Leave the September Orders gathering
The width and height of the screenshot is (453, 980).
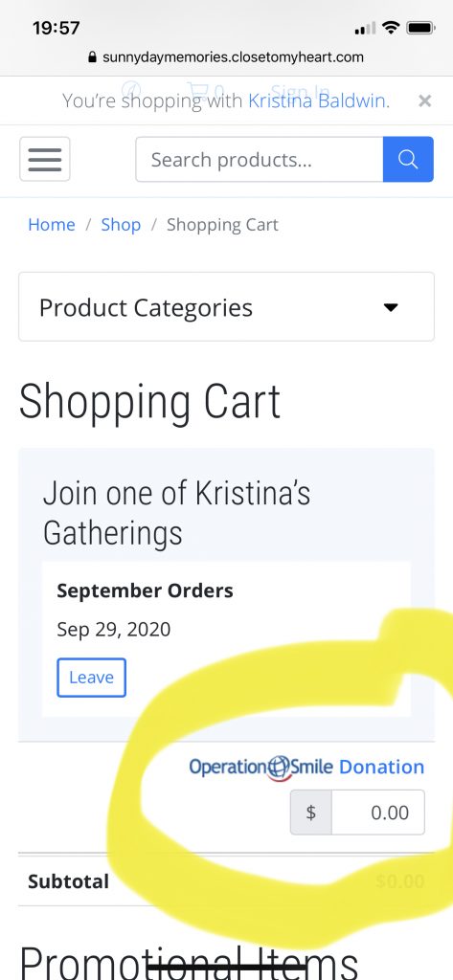[91, 678]
